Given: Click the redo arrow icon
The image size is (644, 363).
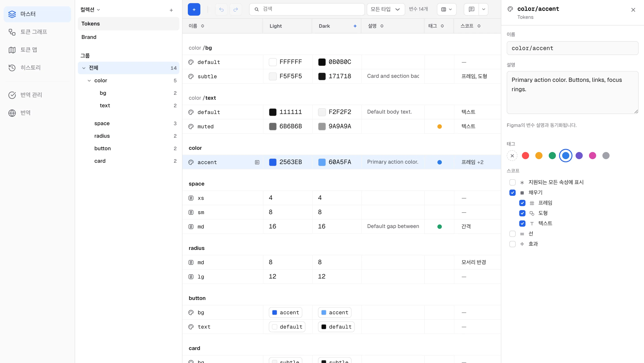Looking at the screenshot, I should pos(235,9).
